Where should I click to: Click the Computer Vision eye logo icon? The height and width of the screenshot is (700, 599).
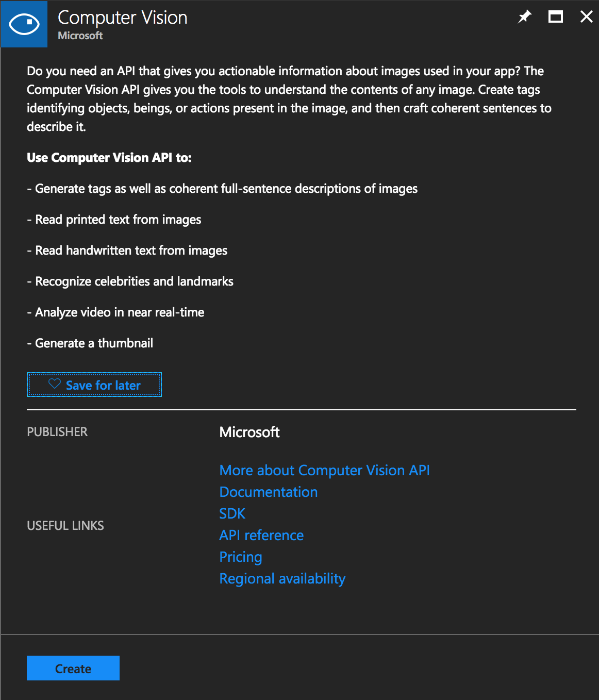pos(24,24)
